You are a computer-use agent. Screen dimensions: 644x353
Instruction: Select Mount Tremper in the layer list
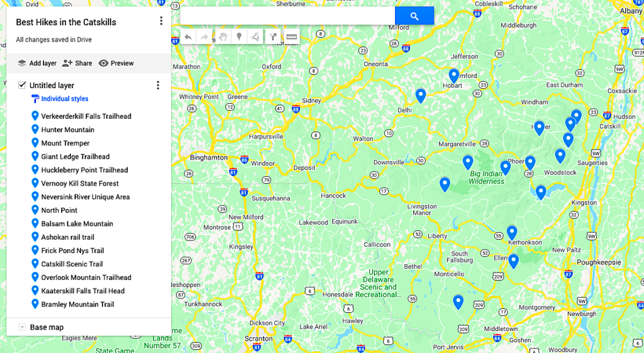(65, 143)
